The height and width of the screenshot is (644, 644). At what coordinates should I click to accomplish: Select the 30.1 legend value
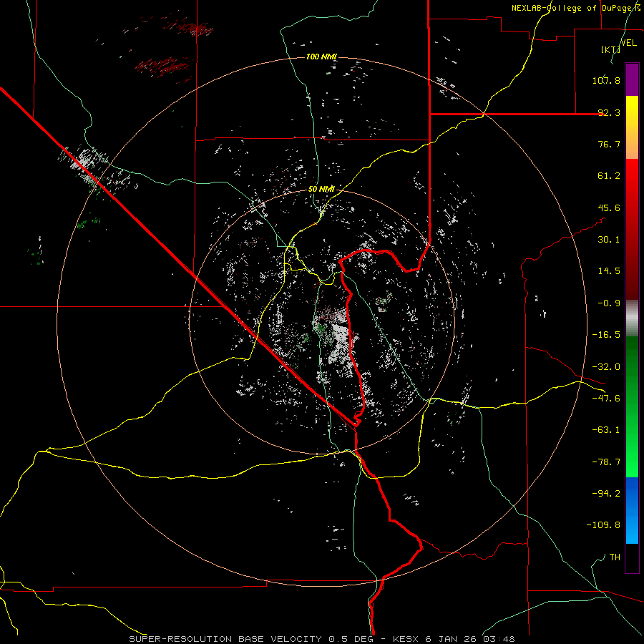[609, 240]
